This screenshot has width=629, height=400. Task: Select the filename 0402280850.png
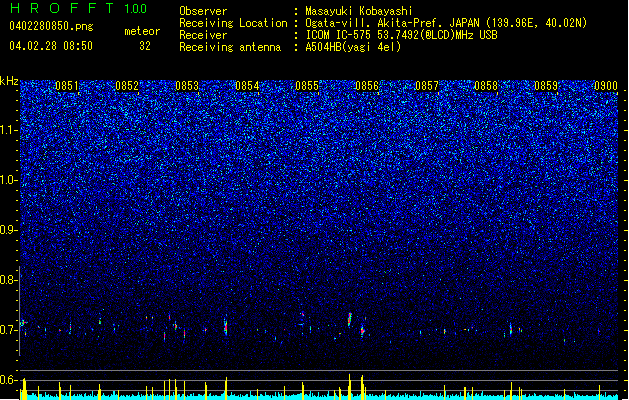coord(51,26)
